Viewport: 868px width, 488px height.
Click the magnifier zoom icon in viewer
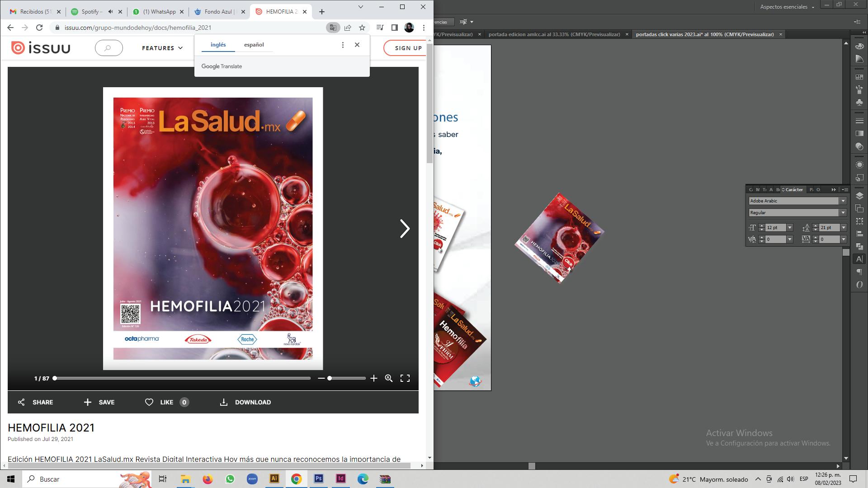389,378
